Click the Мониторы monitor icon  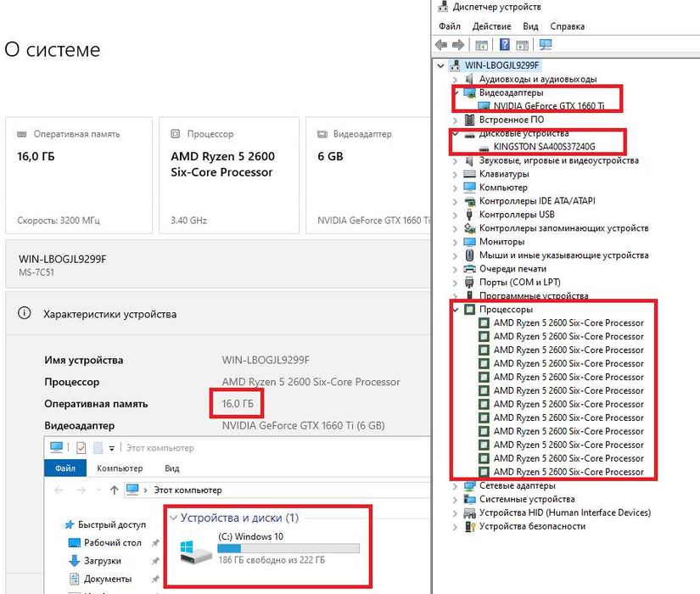pos(469,242)
